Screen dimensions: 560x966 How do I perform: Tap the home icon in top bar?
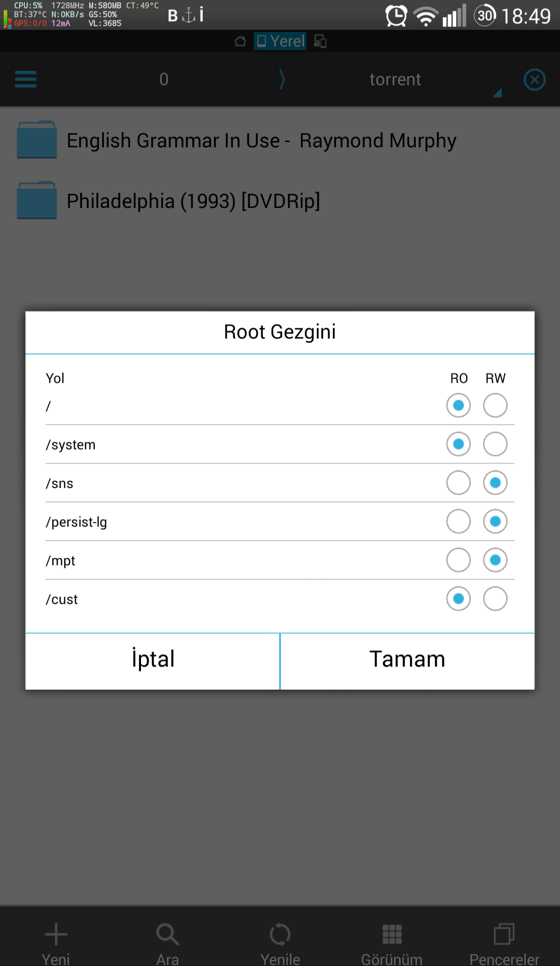click(x=240, y=41)
